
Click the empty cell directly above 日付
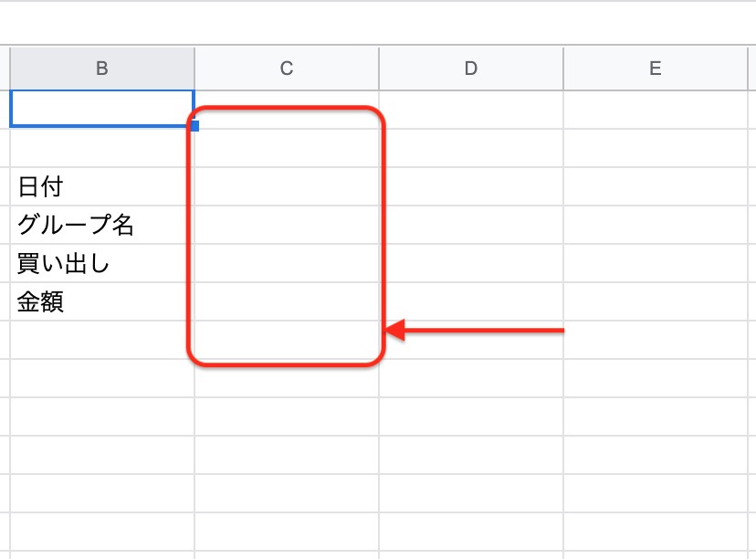[102, 148]
